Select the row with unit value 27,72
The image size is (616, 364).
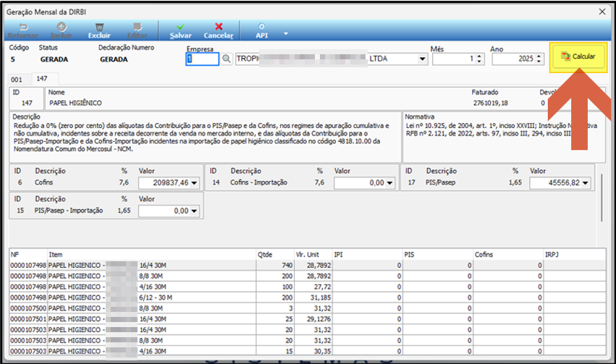tap(307, 287)
